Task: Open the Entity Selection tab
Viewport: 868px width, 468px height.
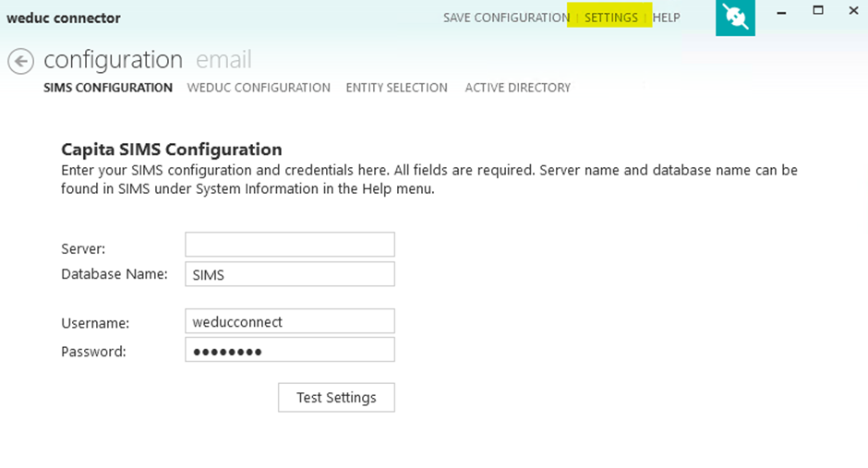Action: point(396,88)
